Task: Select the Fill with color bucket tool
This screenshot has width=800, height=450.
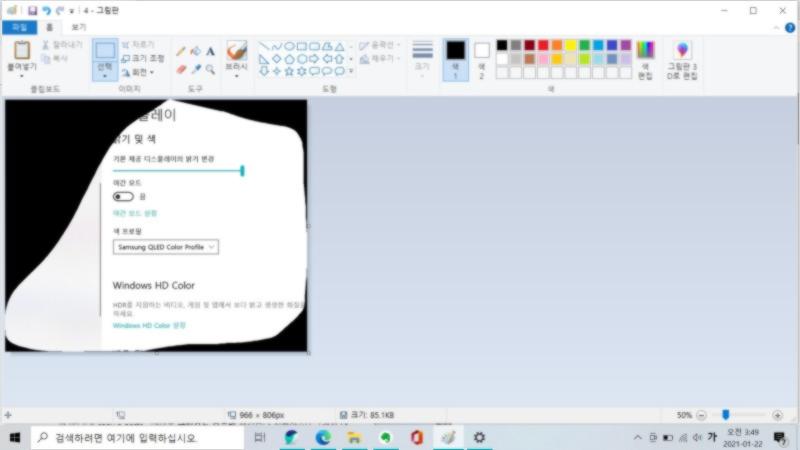Action: 195,52
